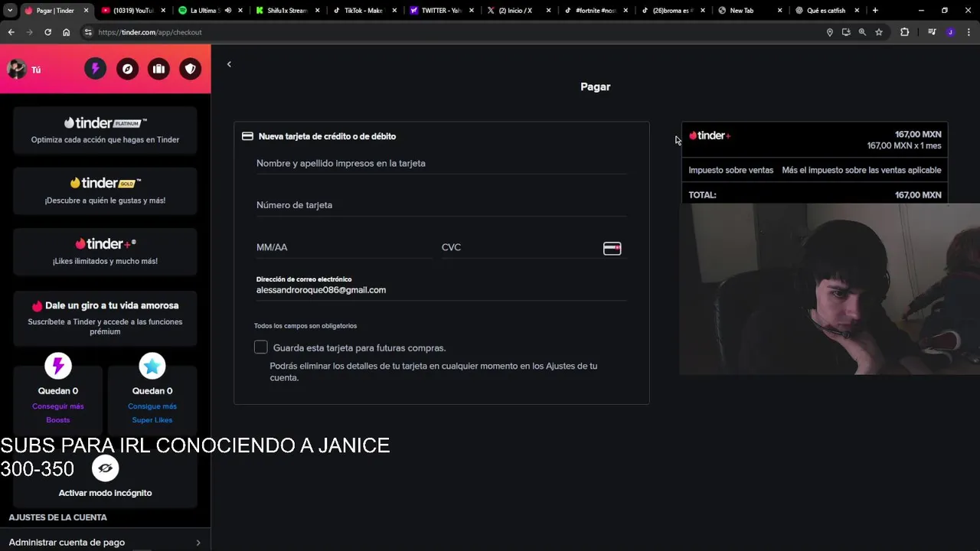The width and height of the screenshot is (980, 551).
Task: Click 'AJUSTES DE LA CUENTA' heading
Action: click(58, 517)
